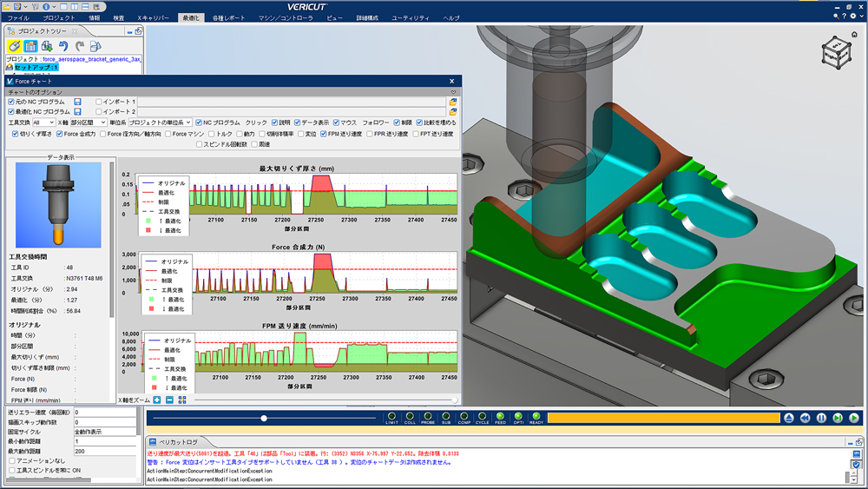This screenshot has width=868, height=489.
Task: Enable the インポート 2 checkbox
Action: [x=99, y=112]
